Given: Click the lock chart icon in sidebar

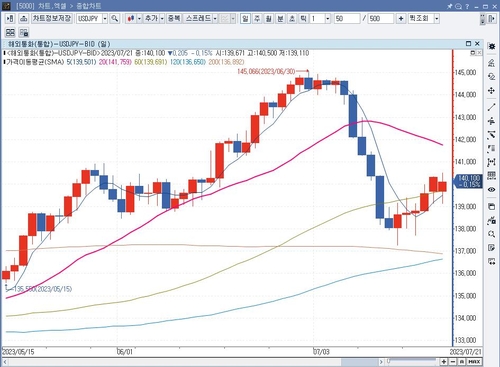Looking at the screenshot, I should tap(491, 220).
